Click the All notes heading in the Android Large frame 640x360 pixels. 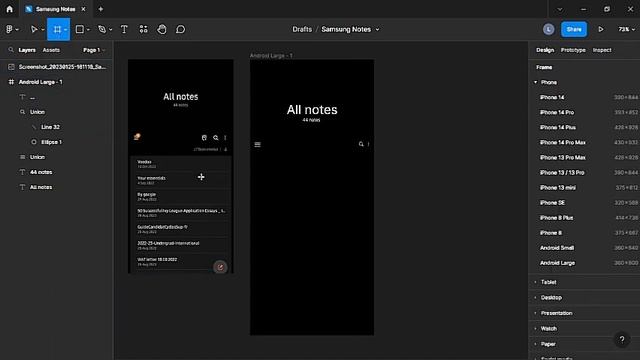point(312,110)
